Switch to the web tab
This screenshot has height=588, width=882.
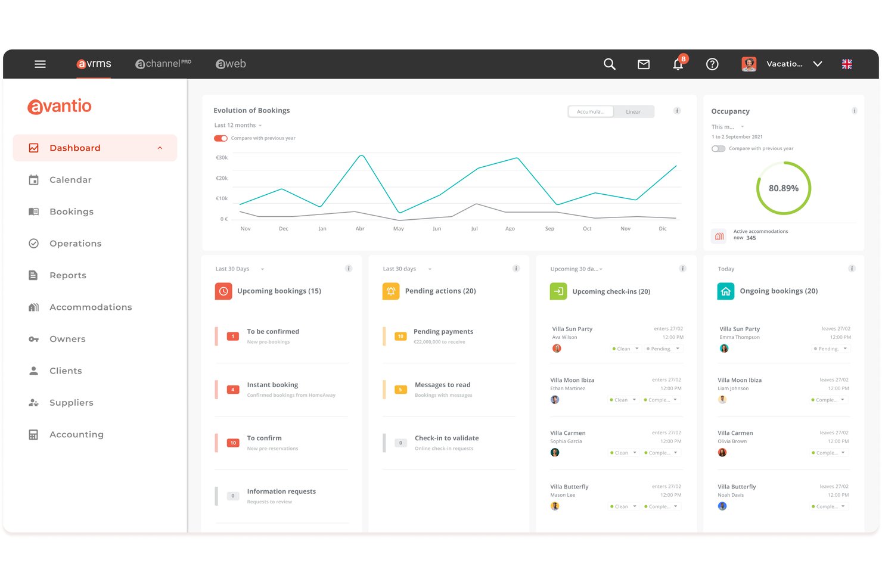[231, 64]
